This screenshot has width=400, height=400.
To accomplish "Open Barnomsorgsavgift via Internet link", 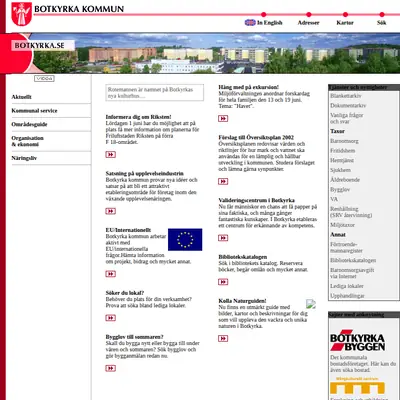I will pos(352,273).
